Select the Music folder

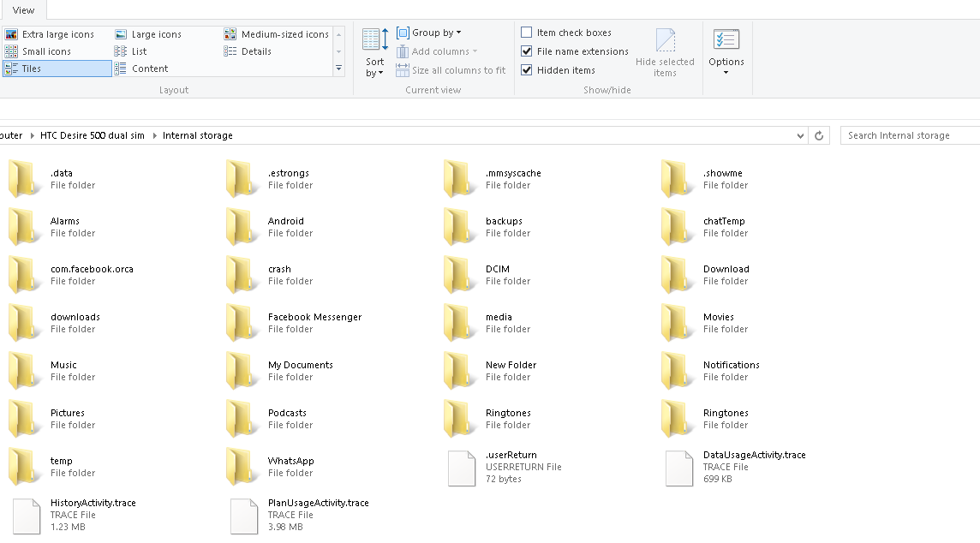[53, 371]
